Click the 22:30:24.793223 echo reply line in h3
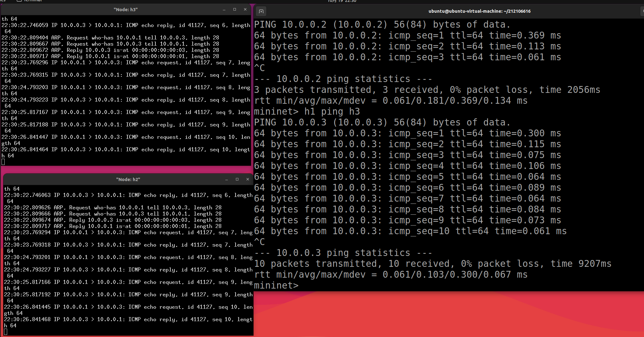The image size is (644, 337). [126, 103]
